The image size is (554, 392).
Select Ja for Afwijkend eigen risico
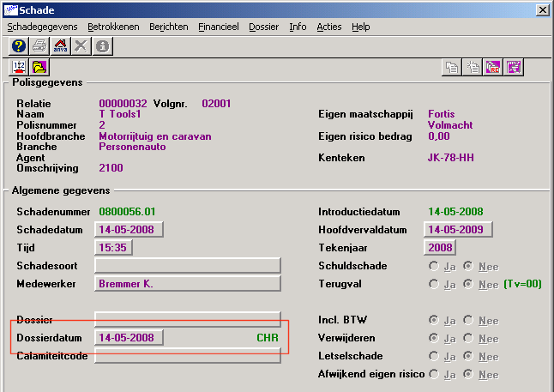pyautogui.click(x=433, y=374)
